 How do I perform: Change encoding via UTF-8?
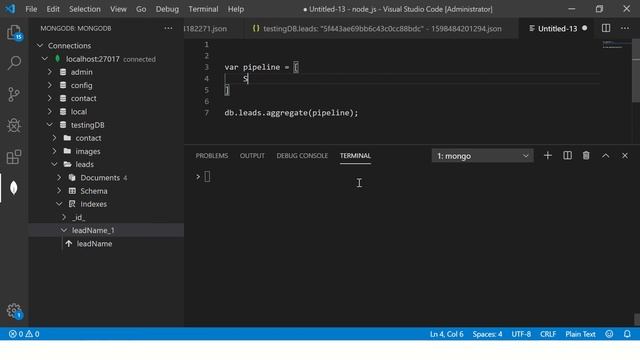click(521, 334)
